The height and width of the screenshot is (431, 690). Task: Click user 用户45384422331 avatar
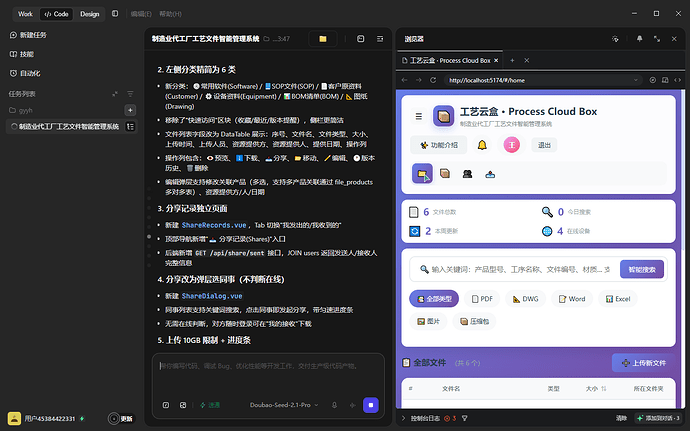click(x=14, y=418)
